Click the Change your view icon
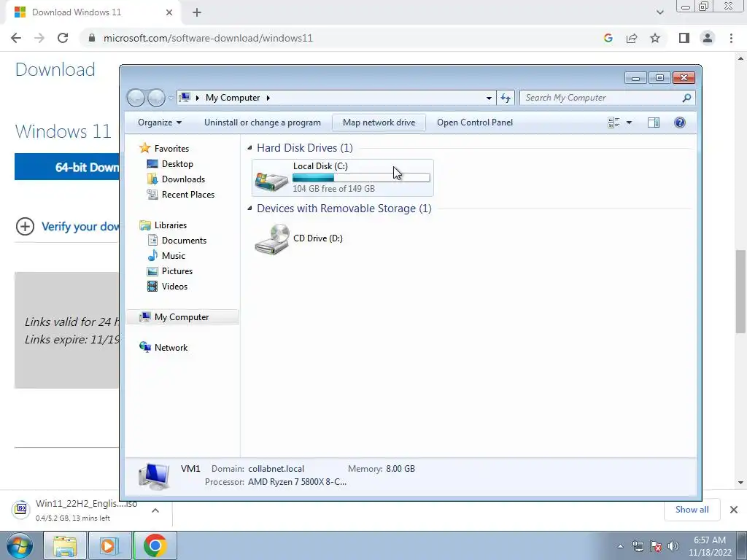747x560 pixels. (614, 122)
